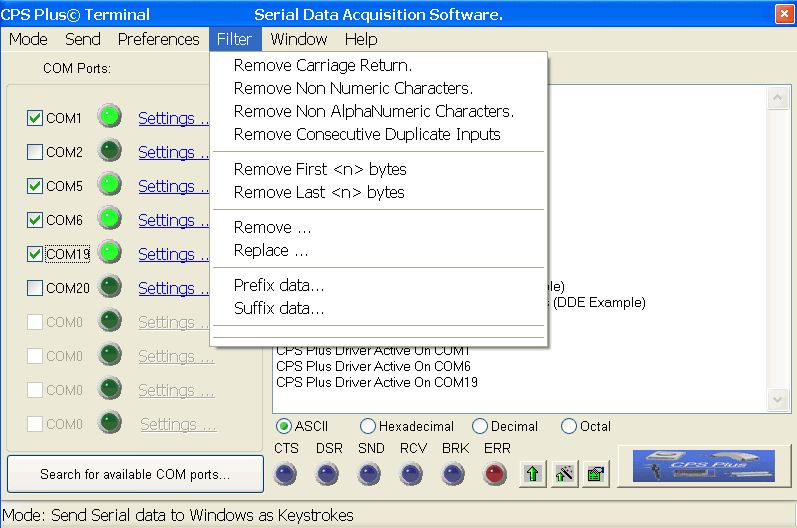Open the Mode menu
797x528 pixels.
click(x=28, y=39)
